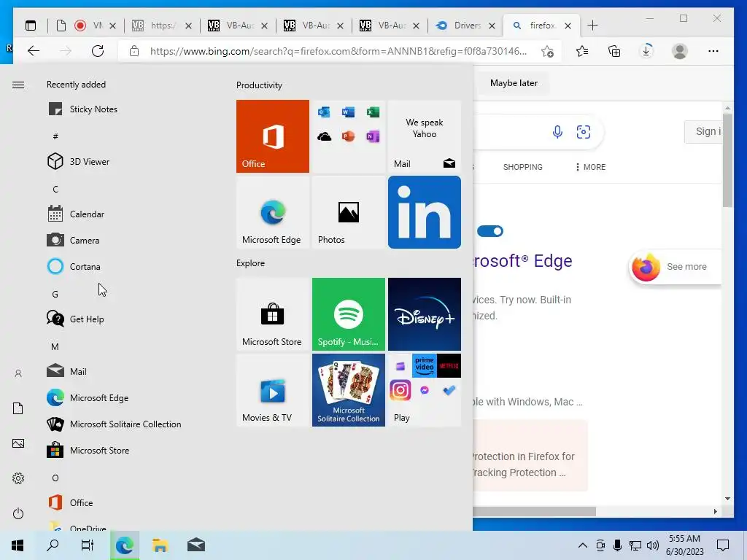
Task: Open Task View on the taskbar
Action: pos(88,545)
